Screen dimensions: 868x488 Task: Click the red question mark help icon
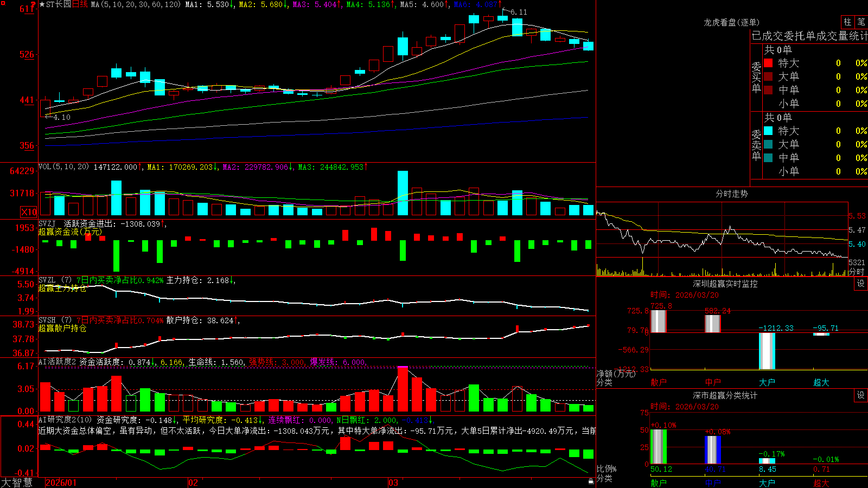pos(34,4)
